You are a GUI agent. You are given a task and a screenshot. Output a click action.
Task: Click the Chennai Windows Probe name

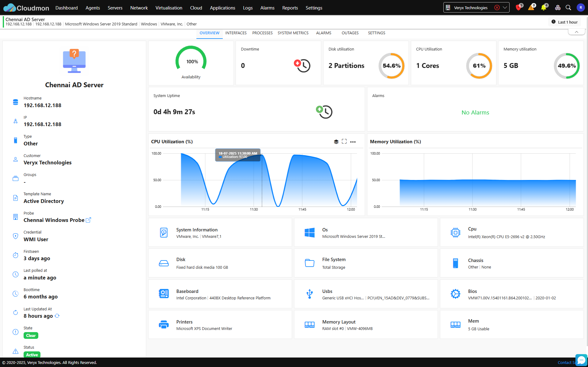(54, 220)
